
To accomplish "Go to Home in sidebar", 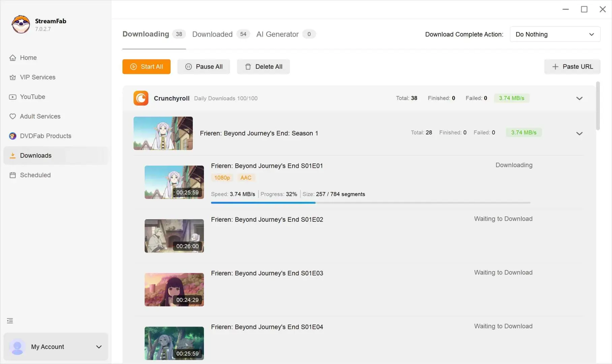I will coord(56,58).
